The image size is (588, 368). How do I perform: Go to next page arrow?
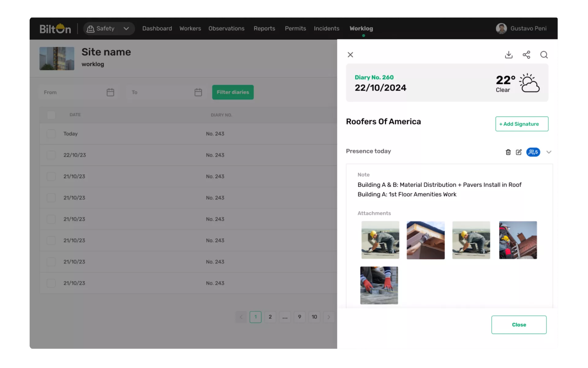click(x=329, y=317)
